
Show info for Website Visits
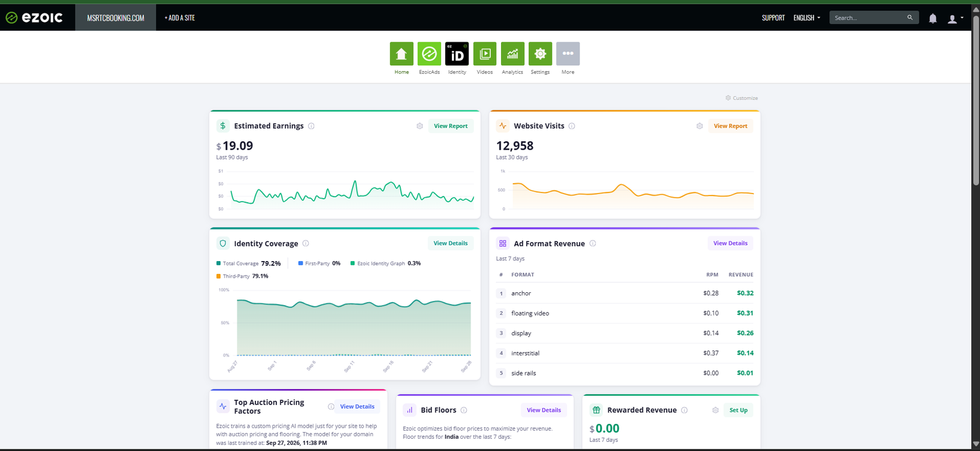click(571, 126)
